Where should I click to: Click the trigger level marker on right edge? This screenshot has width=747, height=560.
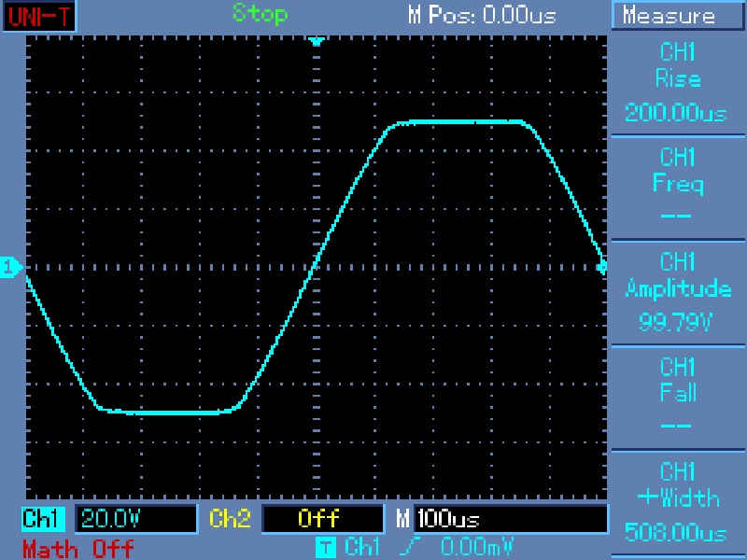602,267
